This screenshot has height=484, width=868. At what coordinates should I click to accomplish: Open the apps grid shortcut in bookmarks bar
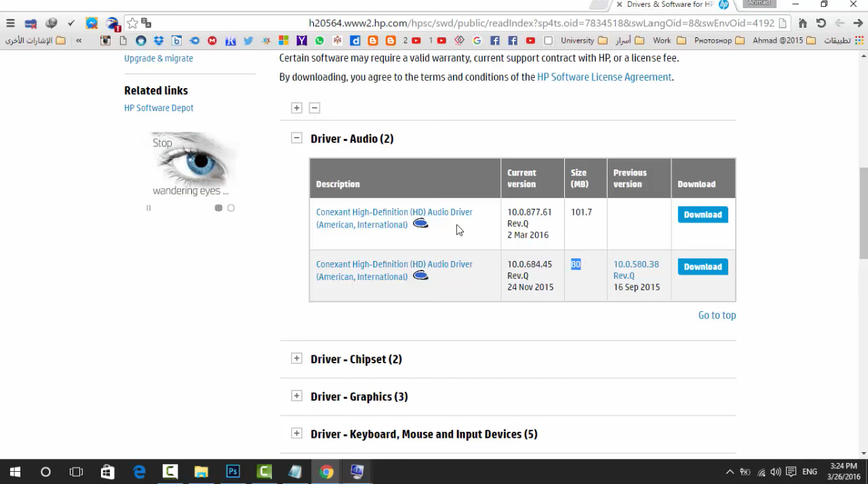click(x=859, y=41)
